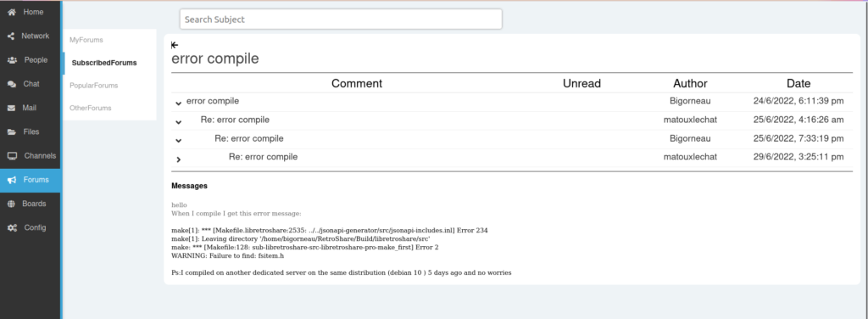The width and height of the screenshot is (868, 319).
Task: Click the Messages heading
Action: click(189, 186)
